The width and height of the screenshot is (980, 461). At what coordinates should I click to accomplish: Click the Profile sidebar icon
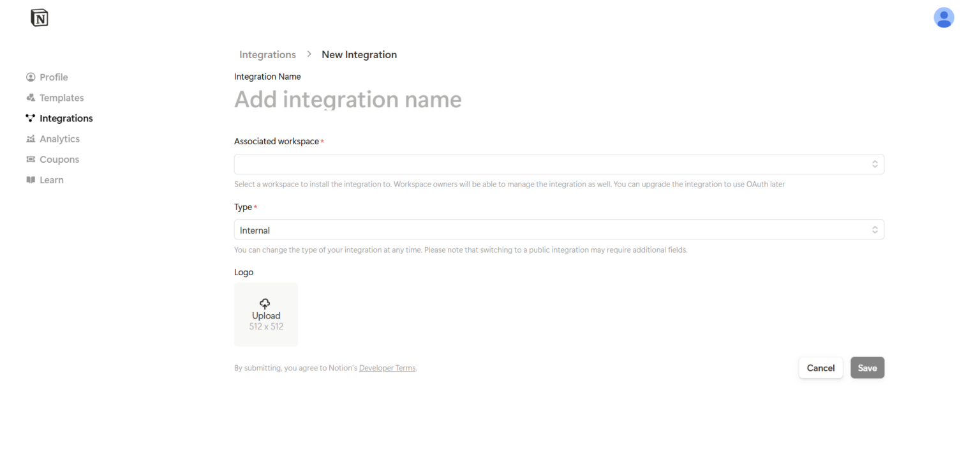(x=31, y=77)
